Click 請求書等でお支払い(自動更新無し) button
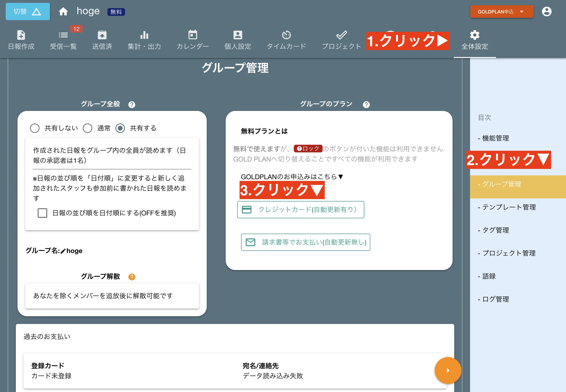The width and height of the screenshot is (566, 392). click(306, 242)
